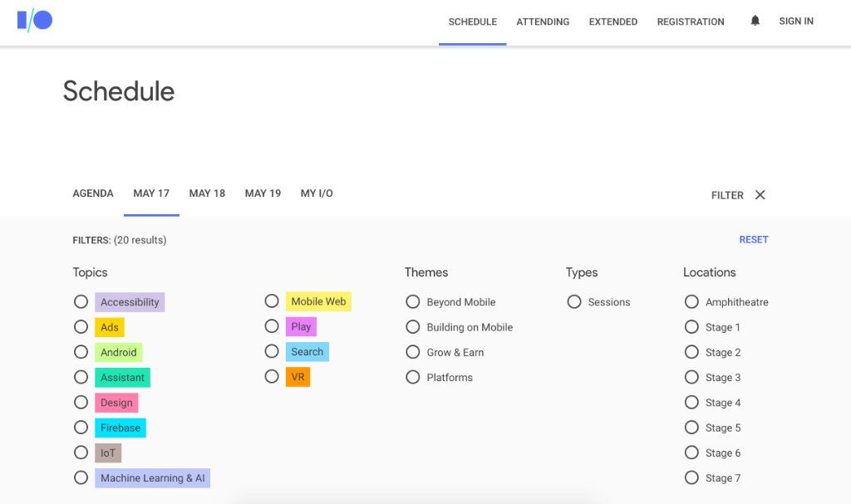Click the purple Play topic chip

[x=300, y=326]
